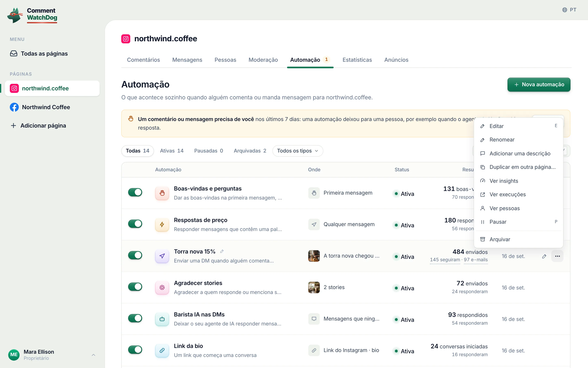588x368 pixels.
Task: Open the three-dots menu in Torra nova row
Action: tap(557, 256)
